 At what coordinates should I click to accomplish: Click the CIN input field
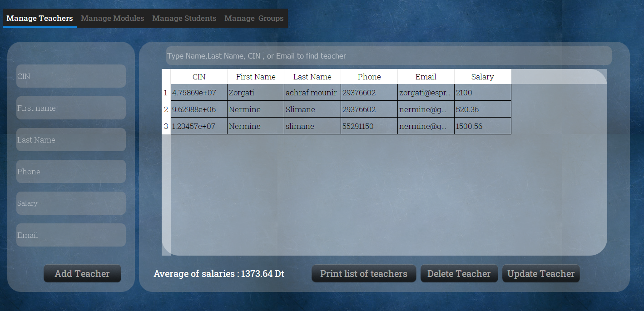(x=71, y=76)
